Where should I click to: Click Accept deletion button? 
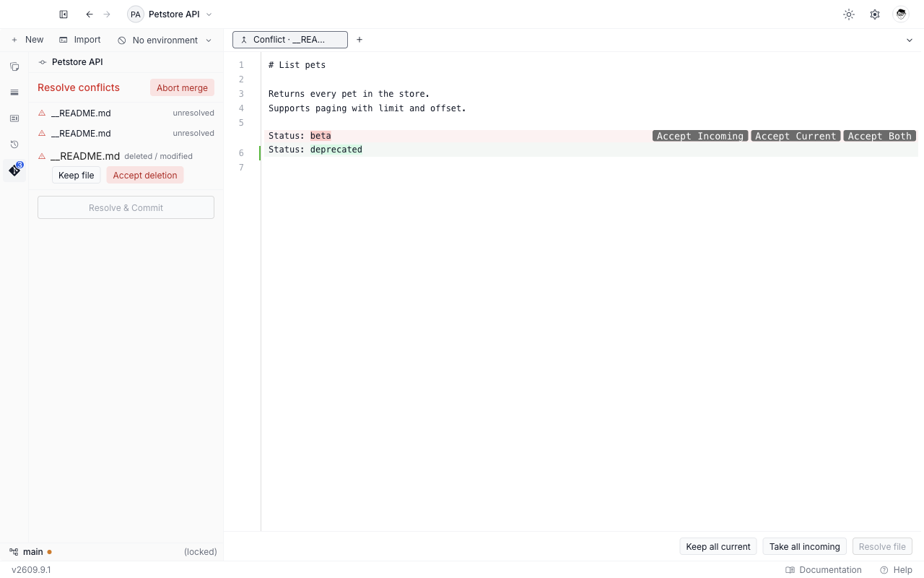coord(145,175)
